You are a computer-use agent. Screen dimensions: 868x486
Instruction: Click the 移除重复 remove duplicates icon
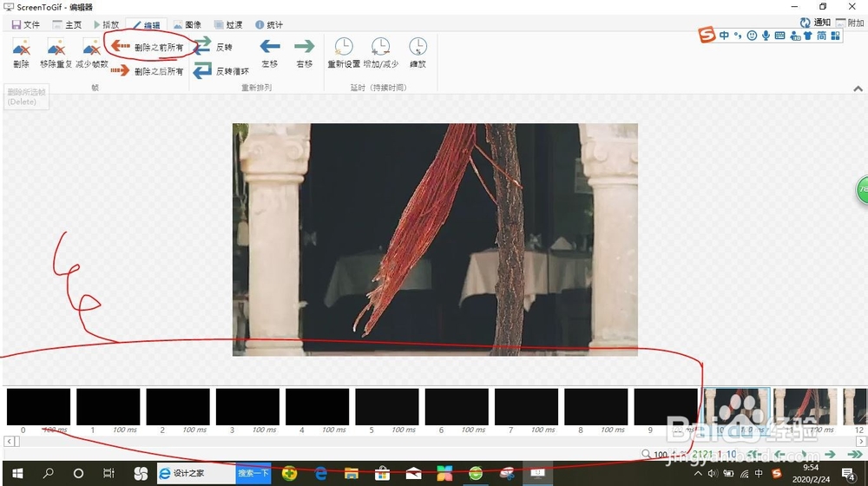tap(56, 47)
